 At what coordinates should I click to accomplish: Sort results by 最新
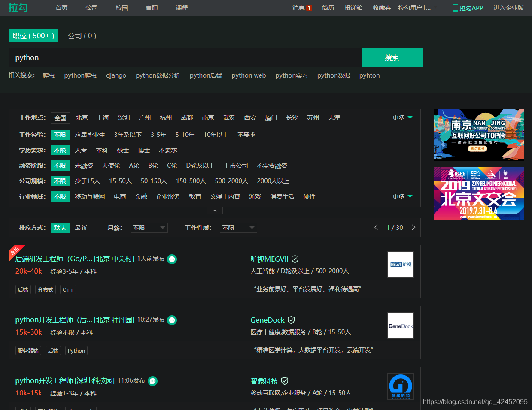pos(81,228)
